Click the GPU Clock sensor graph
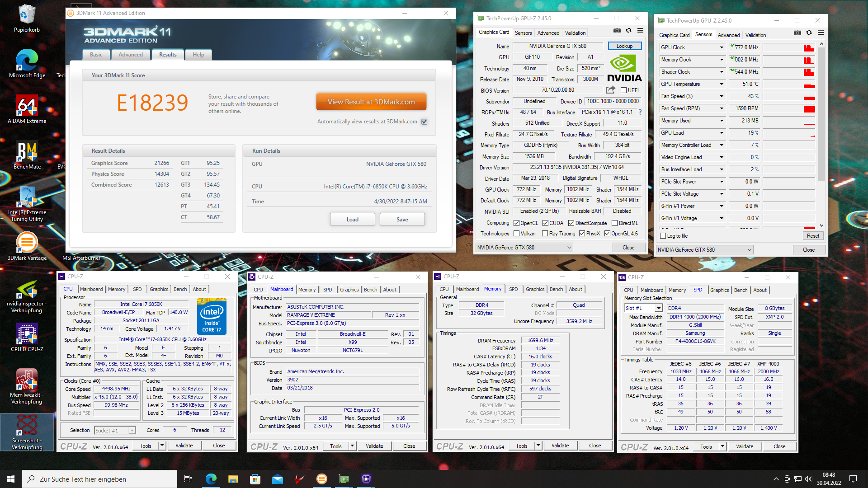The image size is (868, 488). 789,47
